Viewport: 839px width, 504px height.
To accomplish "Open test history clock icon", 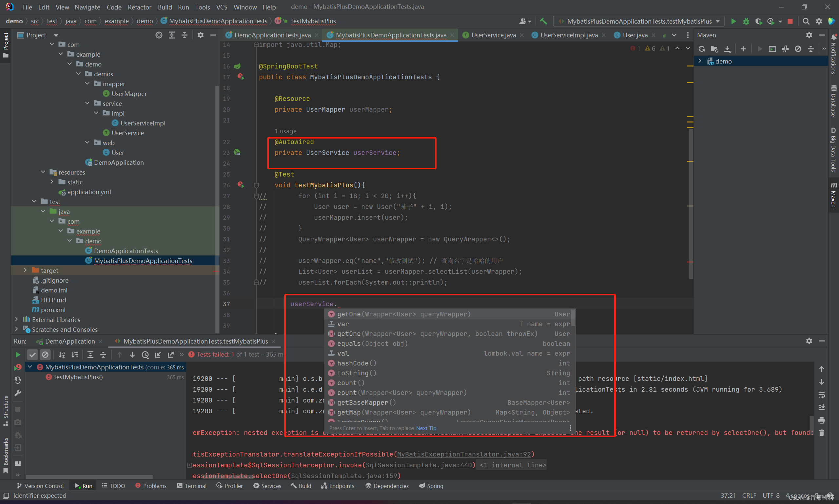I will [x=145, y=355].
